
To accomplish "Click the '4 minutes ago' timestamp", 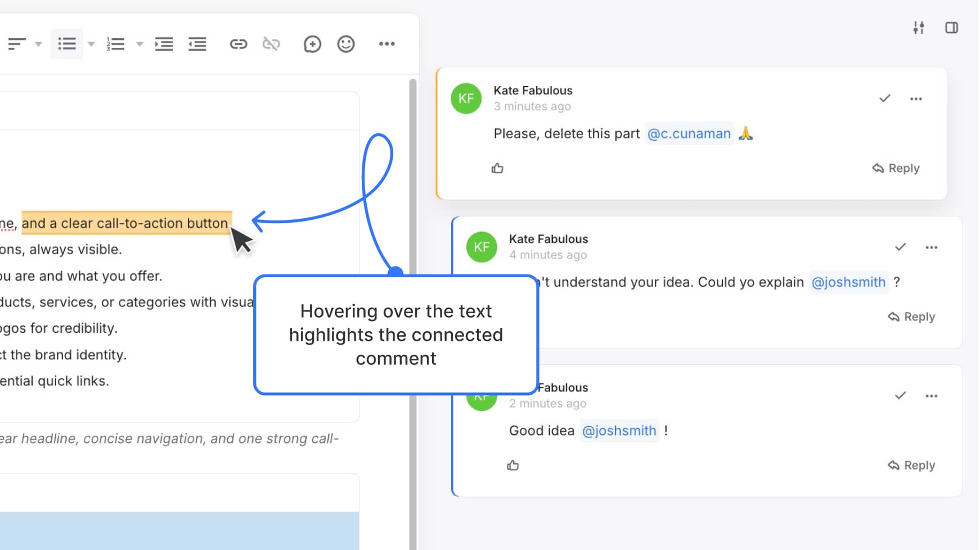I will click(548, 255).
